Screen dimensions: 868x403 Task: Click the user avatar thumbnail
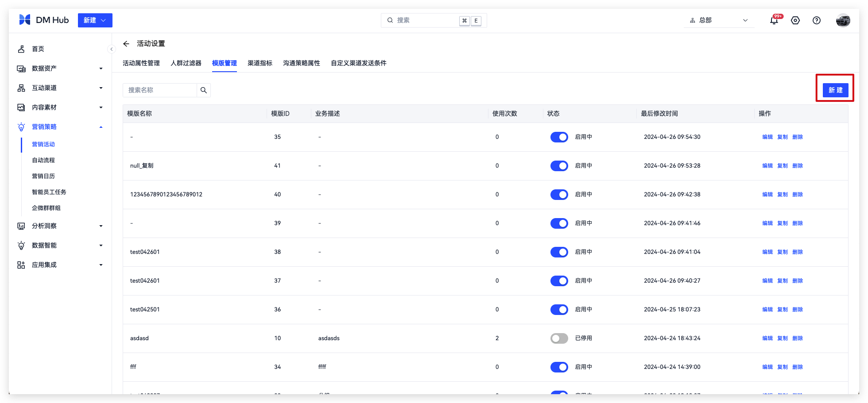[843, 20]
